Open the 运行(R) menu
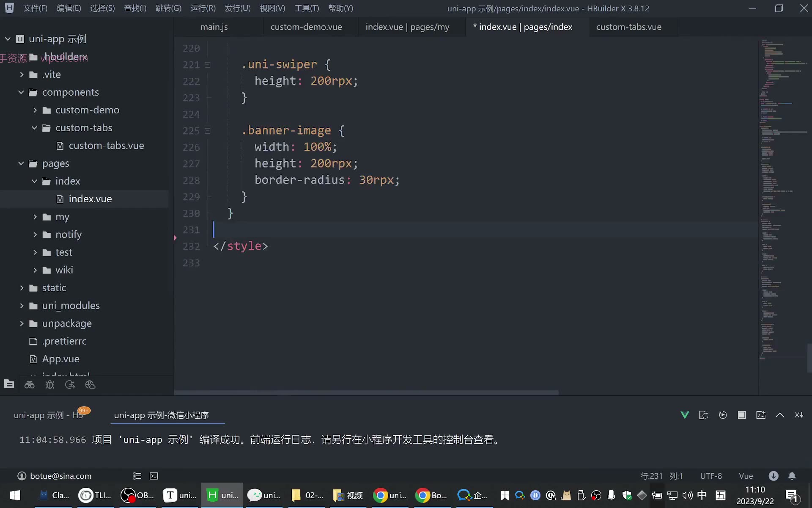Screen dimensions: 812x508 (203, 8)
